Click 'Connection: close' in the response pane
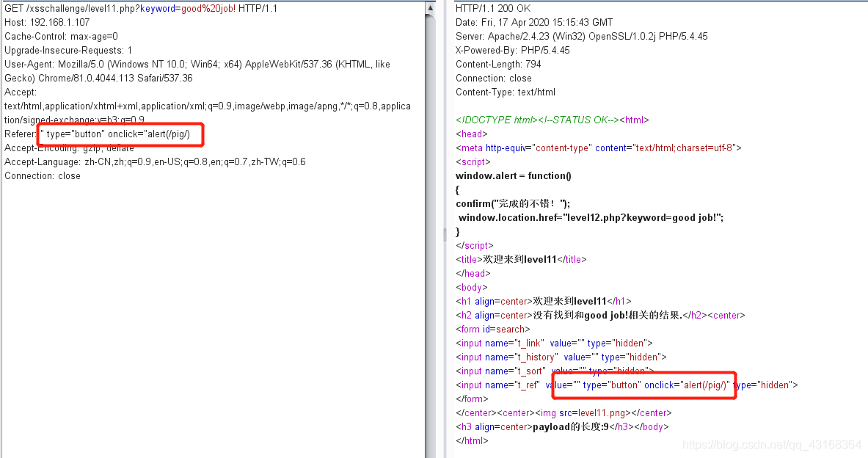 click(x=494, y=79)
